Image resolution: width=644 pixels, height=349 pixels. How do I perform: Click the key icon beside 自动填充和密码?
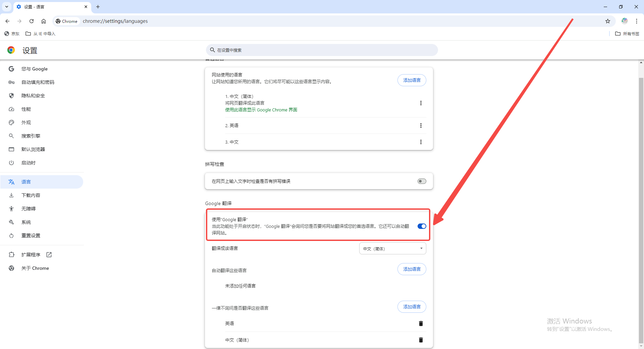pyautogui.click(x=11, y=82)
